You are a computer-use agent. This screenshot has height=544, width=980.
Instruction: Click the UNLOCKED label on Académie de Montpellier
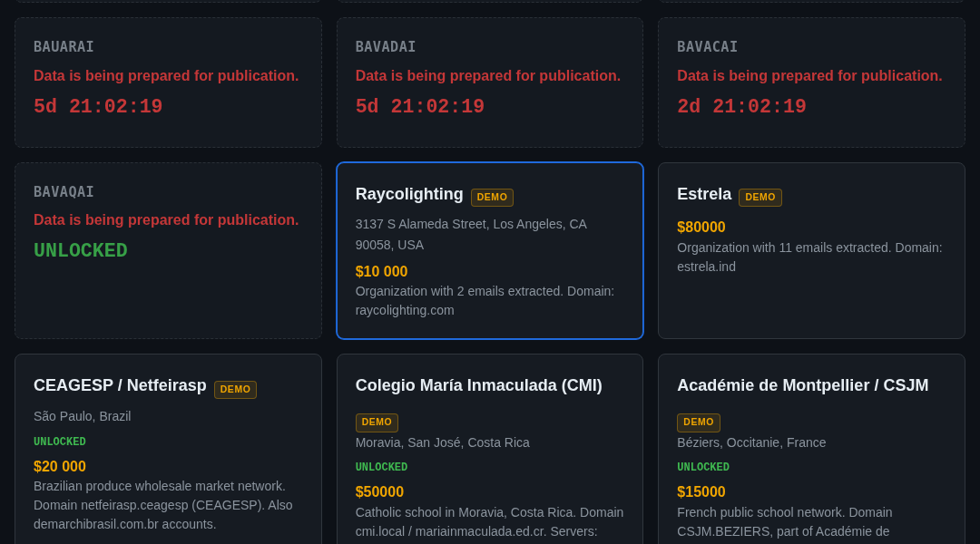(x=703, y=467)
